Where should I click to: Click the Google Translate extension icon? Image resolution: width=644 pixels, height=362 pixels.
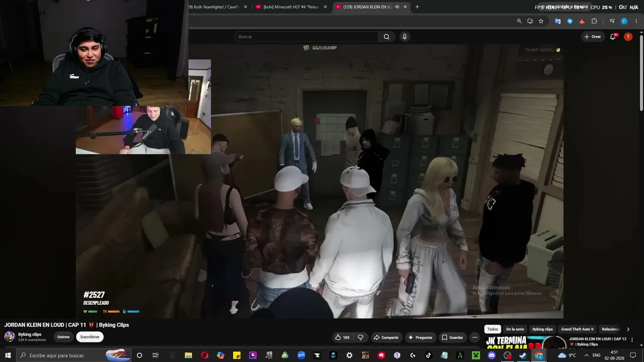(557, 21)
